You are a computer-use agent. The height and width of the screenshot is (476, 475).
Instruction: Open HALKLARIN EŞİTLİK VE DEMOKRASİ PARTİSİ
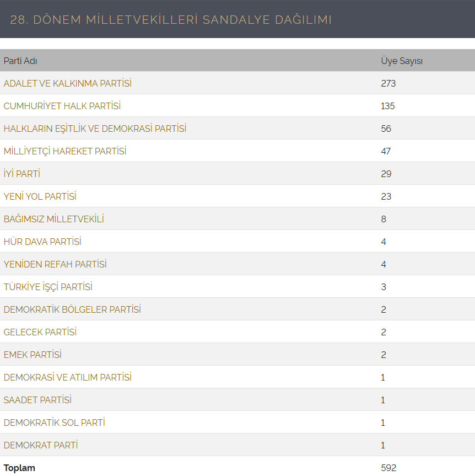pyautogui.click(x=95, y=129)
